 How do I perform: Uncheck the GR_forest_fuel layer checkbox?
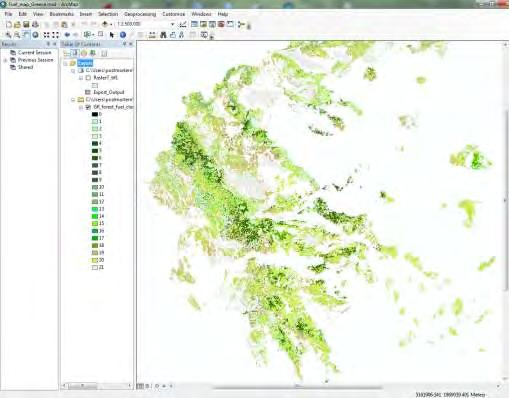(x=88, y=107)
